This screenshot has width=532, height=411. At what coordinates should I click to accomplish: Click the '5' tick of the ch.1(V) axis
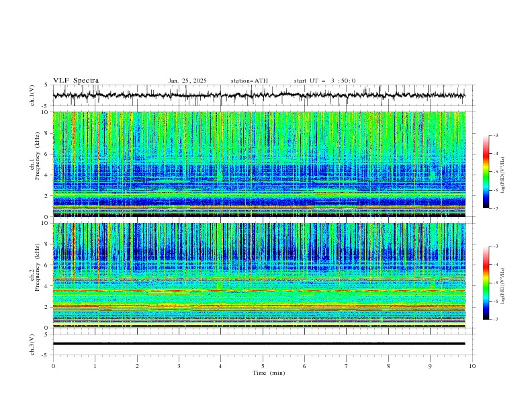(x=47, y=85)
